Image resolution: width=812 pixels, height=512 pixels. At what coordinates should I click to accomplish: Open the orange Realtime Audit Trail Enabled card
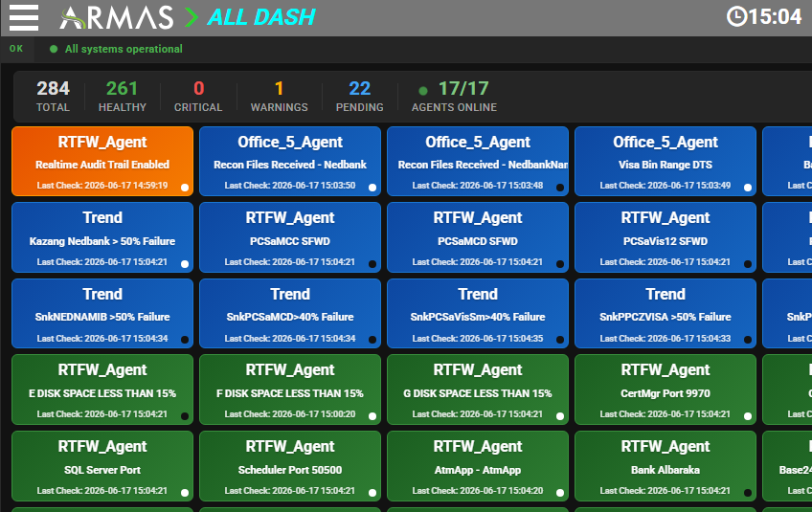click(102, 161)
